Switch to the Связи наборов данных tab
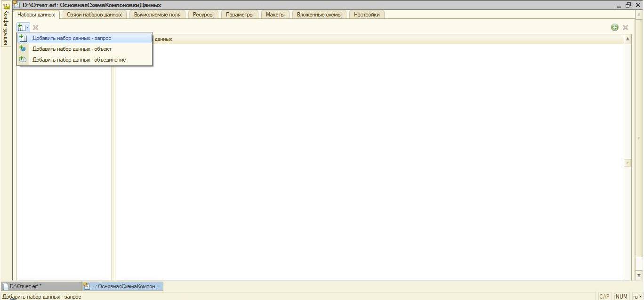 [x=94, y=15]
